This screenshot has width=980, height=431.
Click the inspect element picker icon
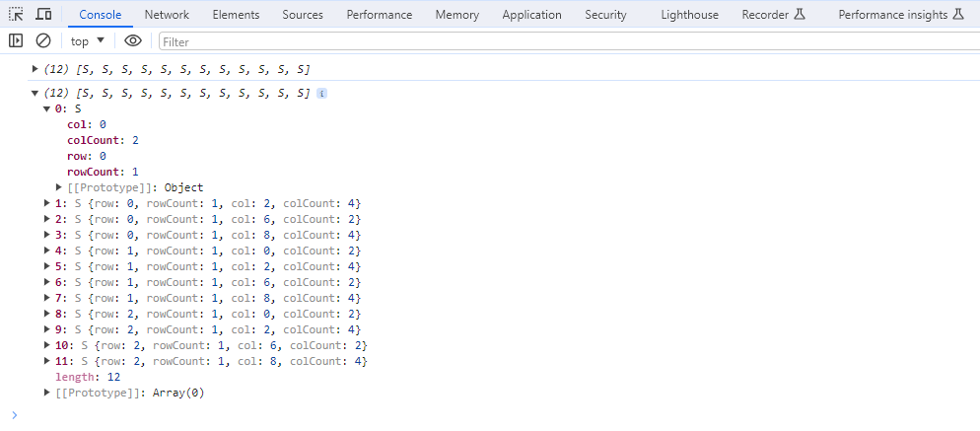[x=16, y=15]
